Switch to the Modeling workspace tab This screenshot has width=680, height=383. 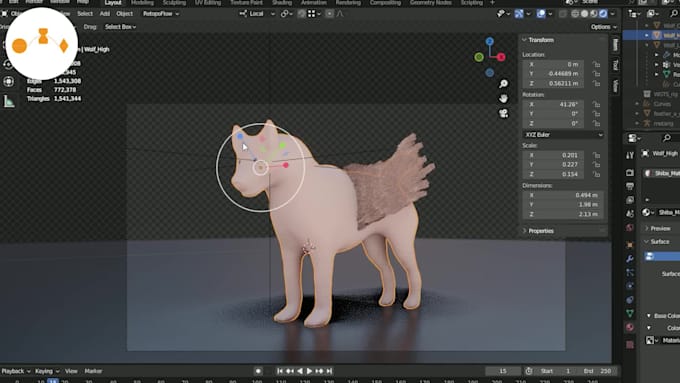(x=142, y=3)
